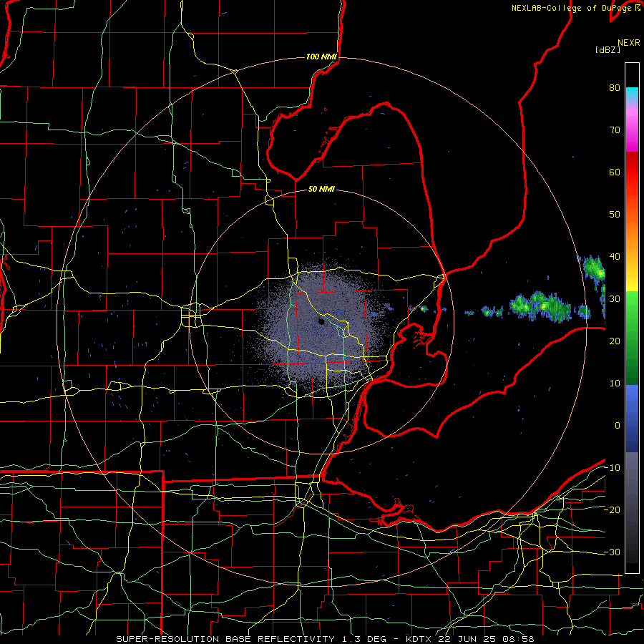Click the 60 value on the dBZ scale
The image size is (644, 644).
pyautogui.click(x=615, y=172)
